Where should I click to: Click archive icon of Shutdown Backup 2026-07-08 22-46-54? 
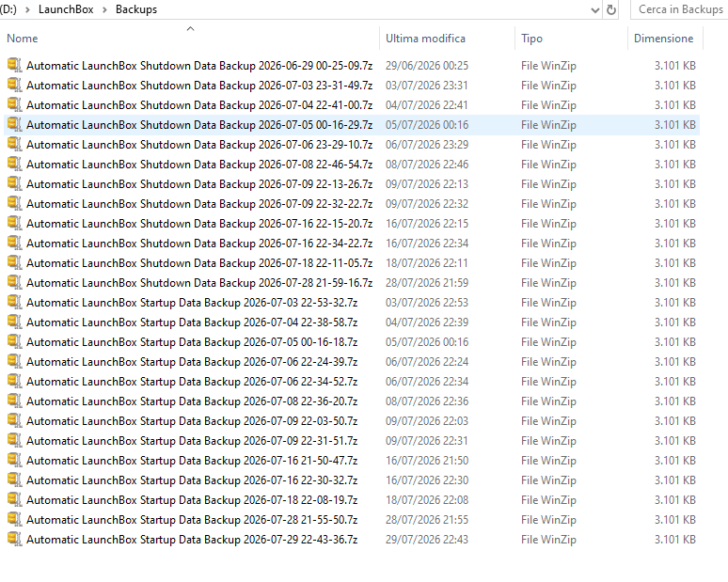point(14,164)
